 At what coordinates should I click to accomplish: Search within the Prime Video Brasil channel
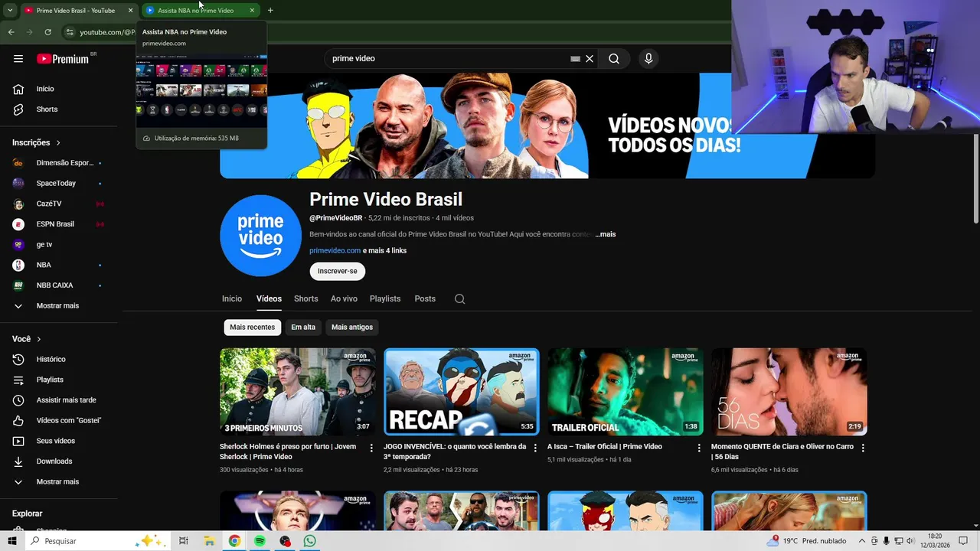coord(459,299)
